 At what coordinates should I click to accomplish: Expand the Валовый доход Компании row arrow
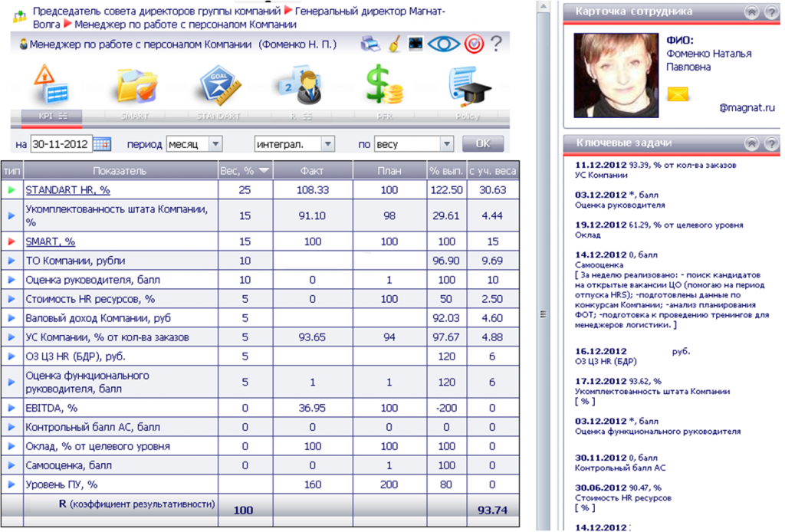pyautogui.click(x=11, y=318)
